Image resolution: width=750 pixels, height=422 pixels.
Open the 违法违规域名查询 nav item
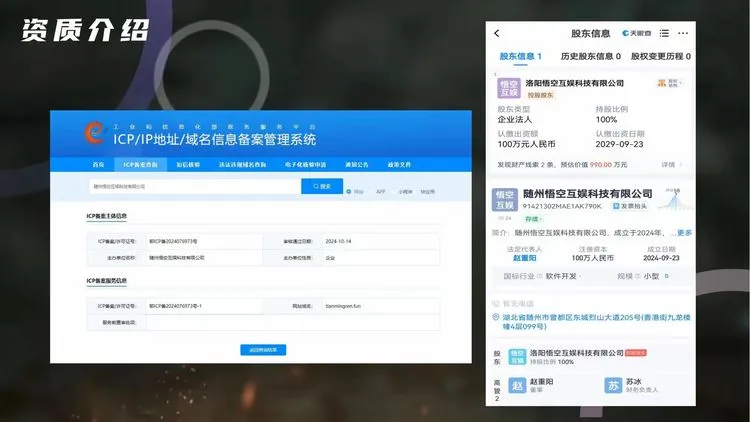click(x=243, y=165)
